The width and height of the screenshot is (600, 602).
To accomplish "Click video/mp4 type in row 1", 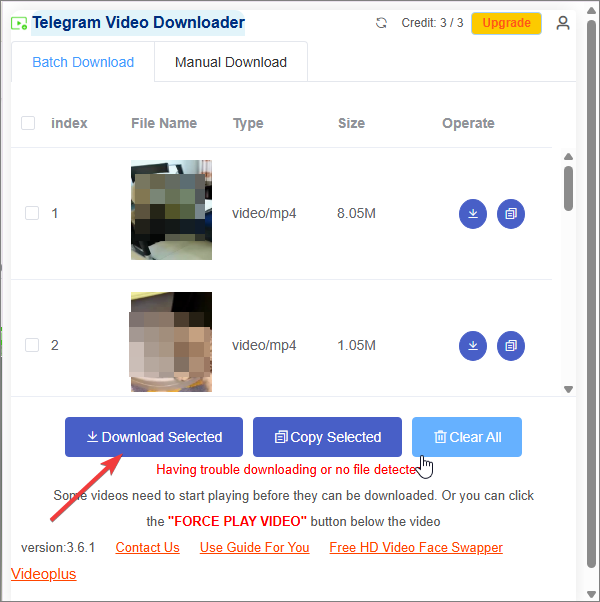I will click(264, 213).
